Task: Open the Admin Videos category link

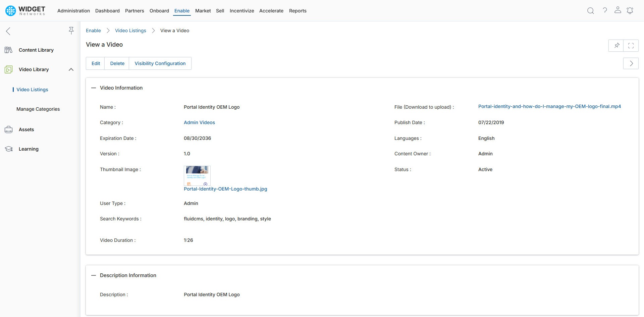Action: 199,122
